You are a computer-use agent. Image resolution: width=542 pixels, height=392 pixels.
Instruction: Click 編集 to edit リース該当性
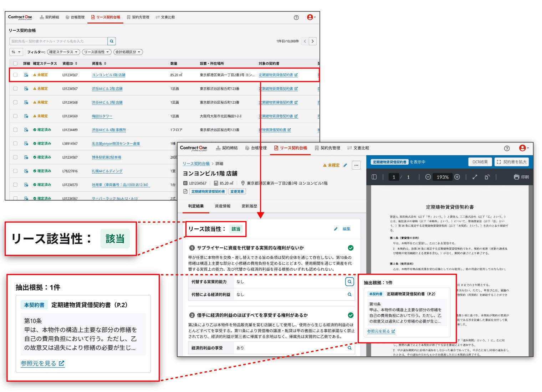click(x=343, y=229)
